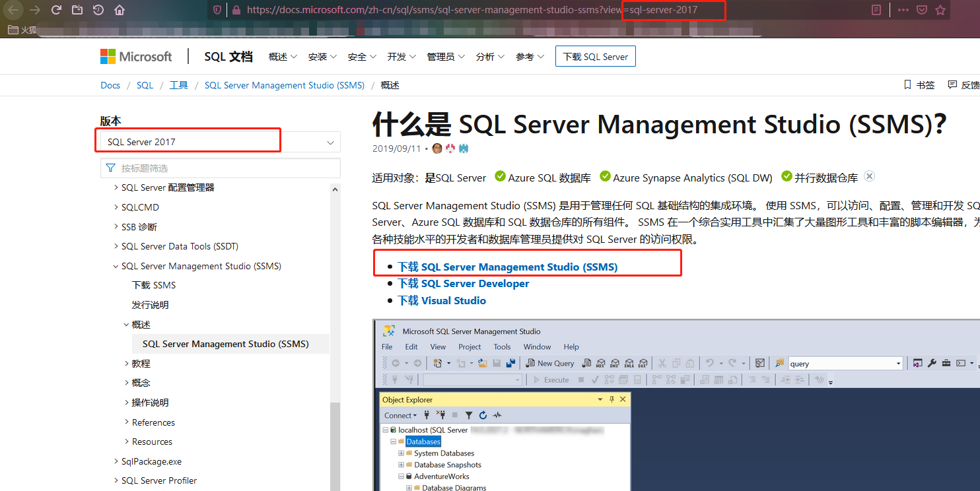
Task: Save this page to Pocket
Action: tap(921, 10)
